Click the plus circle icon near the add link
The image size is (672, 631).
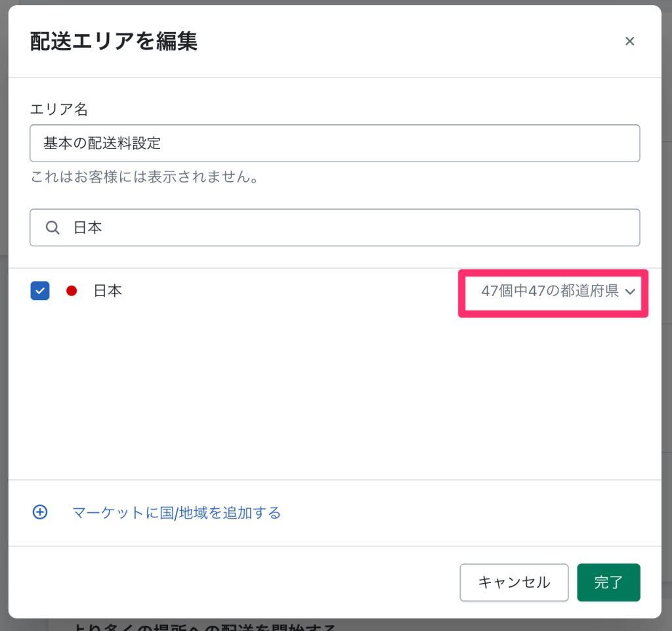coord(40,512)
